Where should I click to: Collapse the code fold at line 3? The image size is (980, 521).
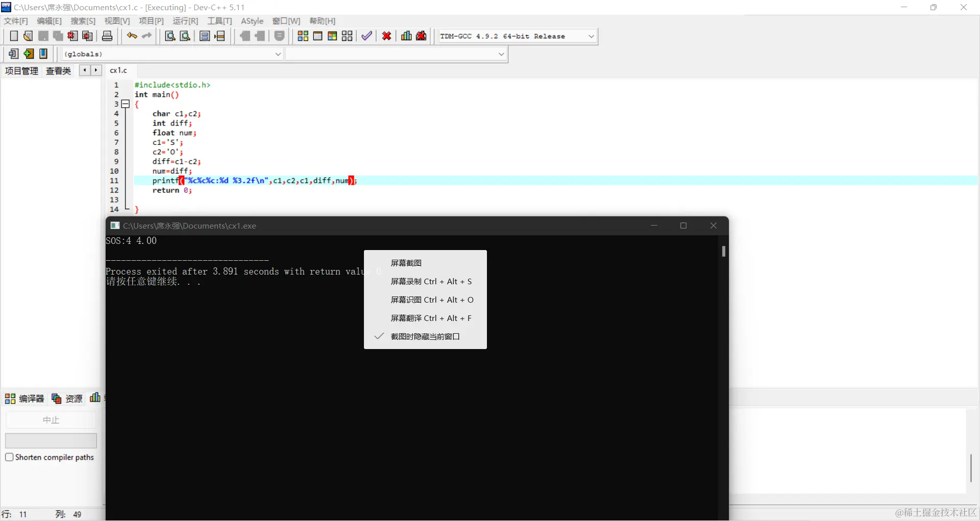click(x=126, y=104)
